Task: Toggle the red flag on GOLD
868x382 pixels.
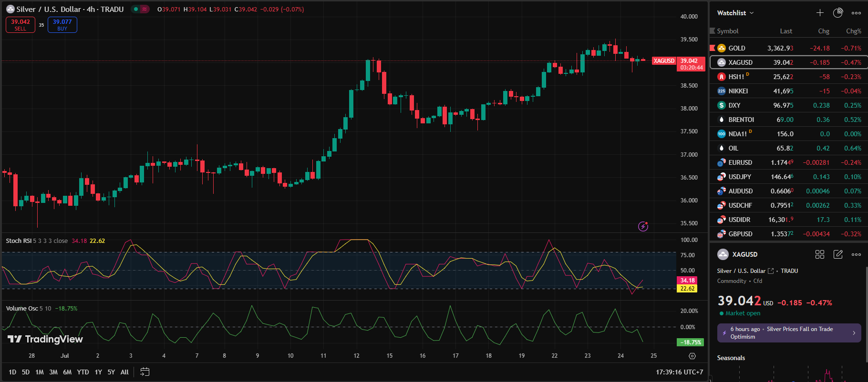Action: click(x=713, y=48)
